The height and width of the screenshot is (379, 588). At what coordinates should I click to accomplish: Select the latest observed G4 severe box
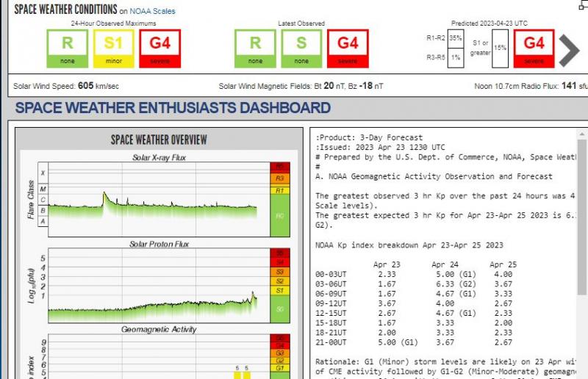pyautogui.click(x=348, y=49)
